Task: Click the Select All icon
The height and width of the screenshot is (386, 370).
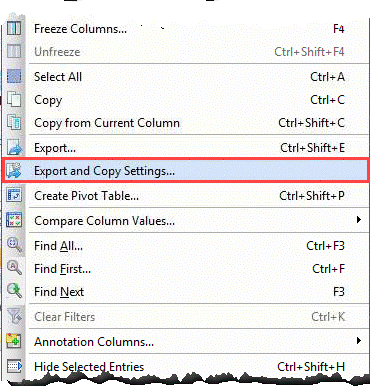Action: tap(14, 76)
